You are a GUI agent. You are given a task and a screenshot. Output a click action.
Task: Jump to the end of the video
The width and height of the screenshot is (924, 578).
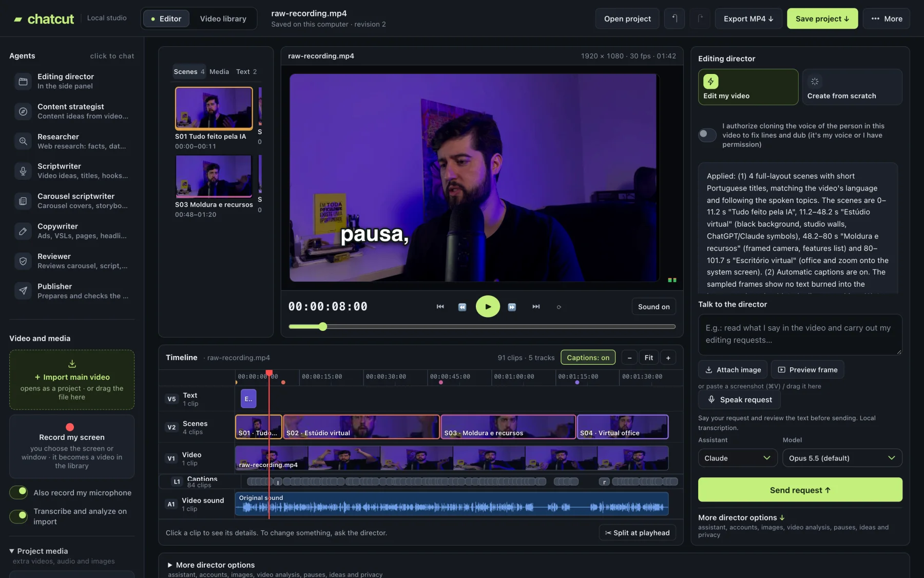536,307
